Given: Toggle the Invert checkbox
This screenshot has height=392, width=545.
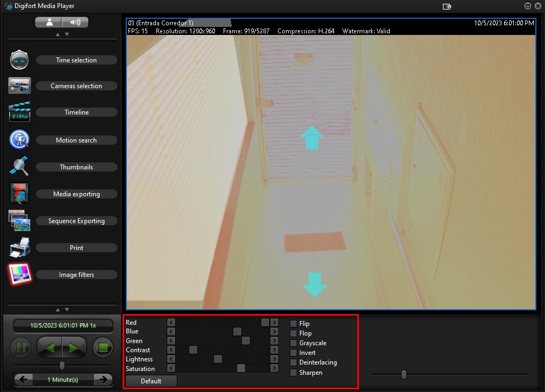Looking at the screenshot, I should pyautogui.click(x=293, y=353).
